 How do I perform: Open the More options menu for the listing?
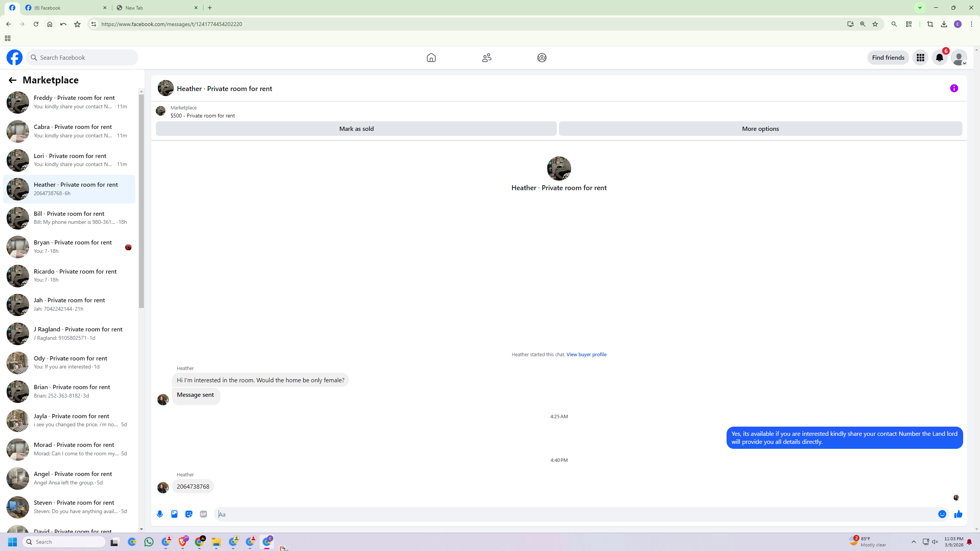point(760,129)
